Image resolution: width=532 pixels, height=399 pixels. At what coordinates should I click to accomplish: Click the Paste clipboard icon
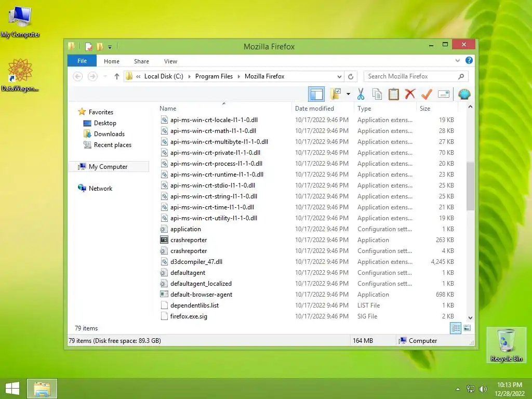pyautogui.click(x=394, y=95)
